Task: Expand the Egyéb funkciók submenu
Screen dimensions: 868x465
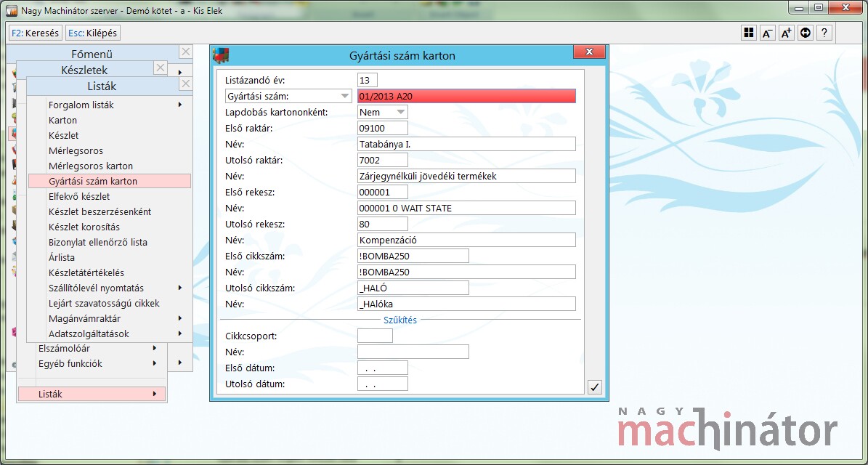Action: pos(155,364)
